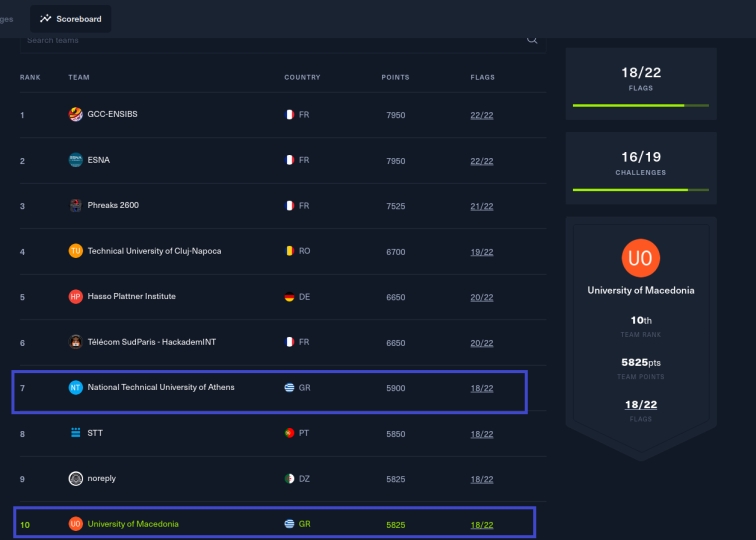Open GCC-ENSIBS 22/22 flags link
Image resolution: width=756 pixels, height=540 pixels.
[482, 115]
